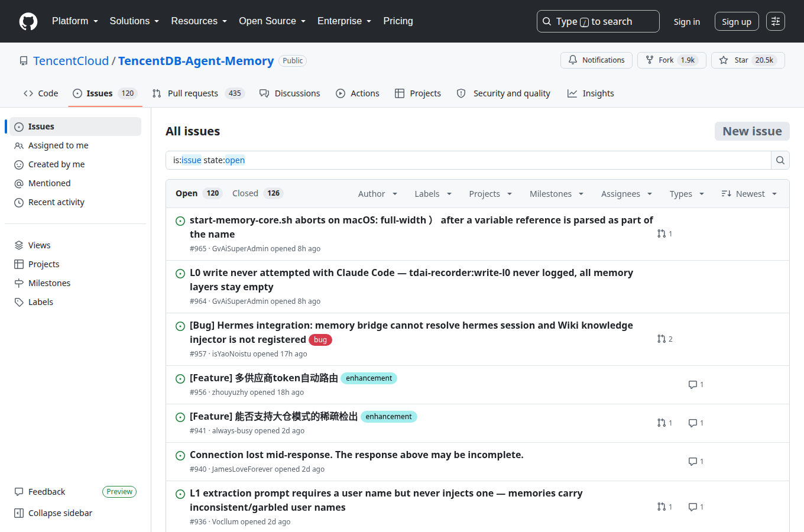Focus the Type / to search box
Screen dimensions: 804x532
coord(598,21)
